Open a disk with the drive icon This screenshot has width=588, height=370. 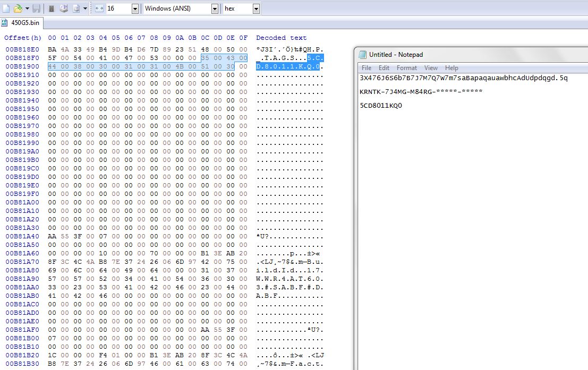pyautogui.click(x=64, y=8)
